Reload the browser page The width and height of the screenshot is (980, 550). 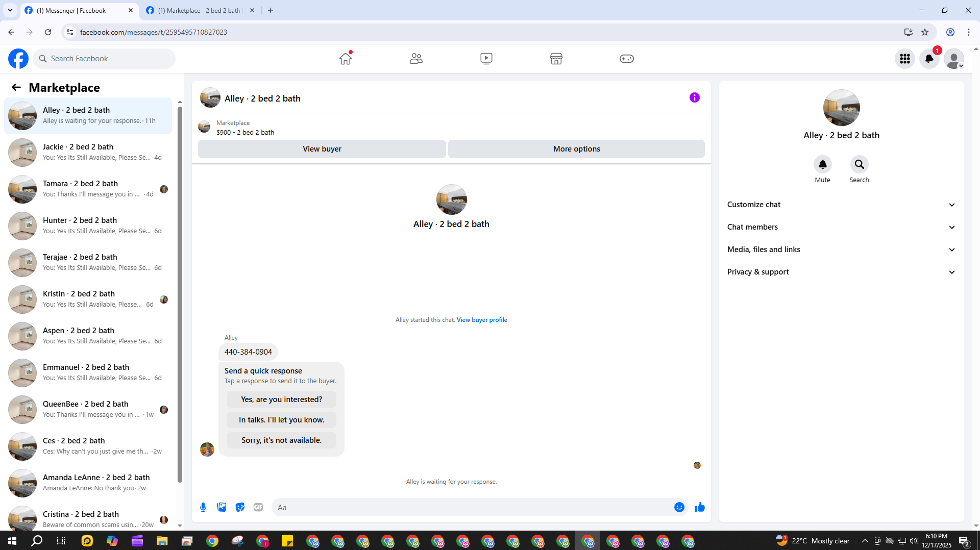pos(48,32)
